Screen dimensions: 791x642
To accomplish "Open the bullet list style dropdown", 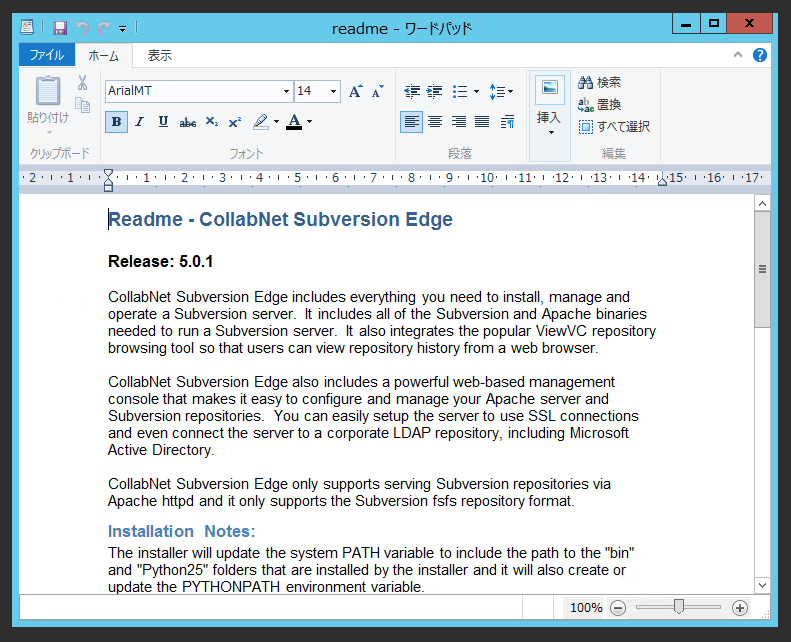I will [476, 91].
